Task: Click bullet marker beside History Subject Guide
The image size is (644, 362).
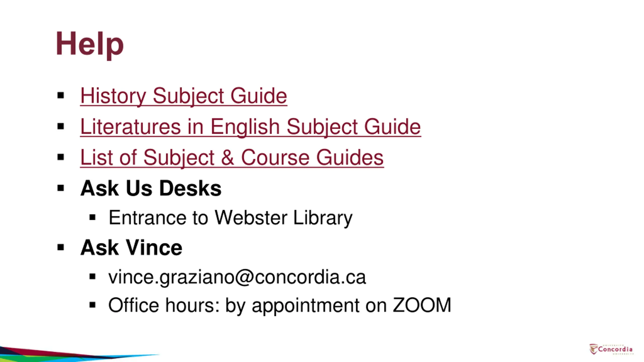Action: [61, 96]
